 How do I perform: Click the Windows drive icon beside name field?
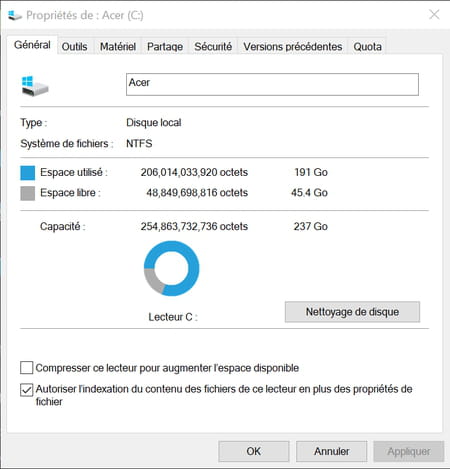pyautogui.click(x=35, y=86)
